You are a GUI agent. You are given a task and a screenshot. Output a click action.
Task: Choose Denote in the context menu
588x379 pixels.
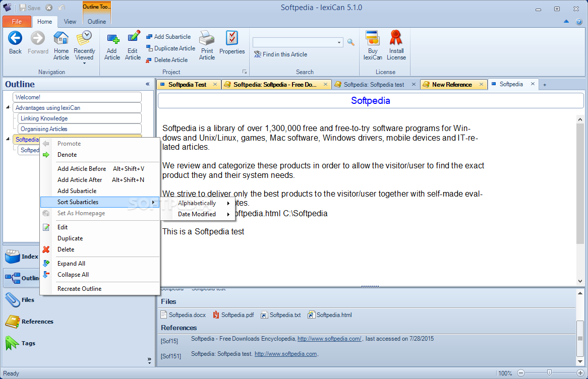coord(100,155)
